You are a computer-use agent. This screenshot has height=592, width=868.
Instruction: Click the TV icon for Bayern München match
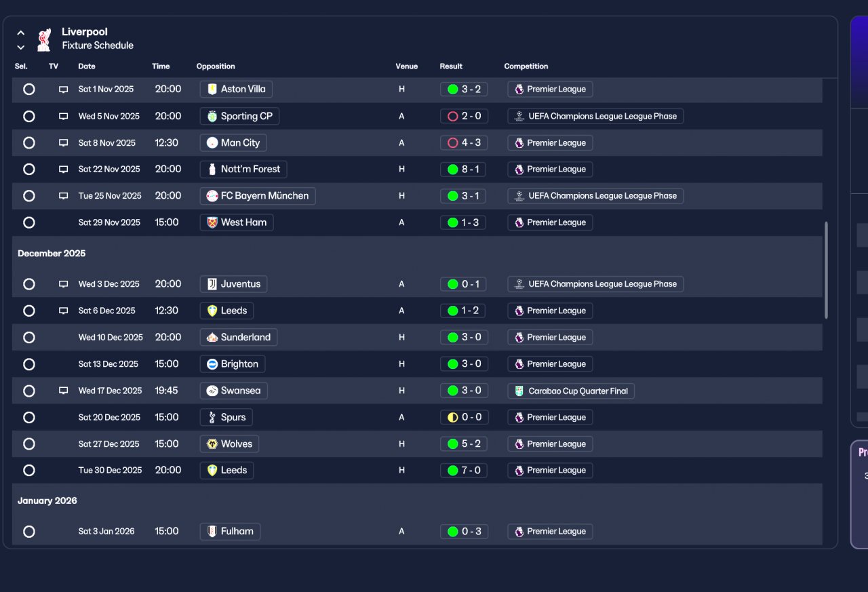[64, 196]
